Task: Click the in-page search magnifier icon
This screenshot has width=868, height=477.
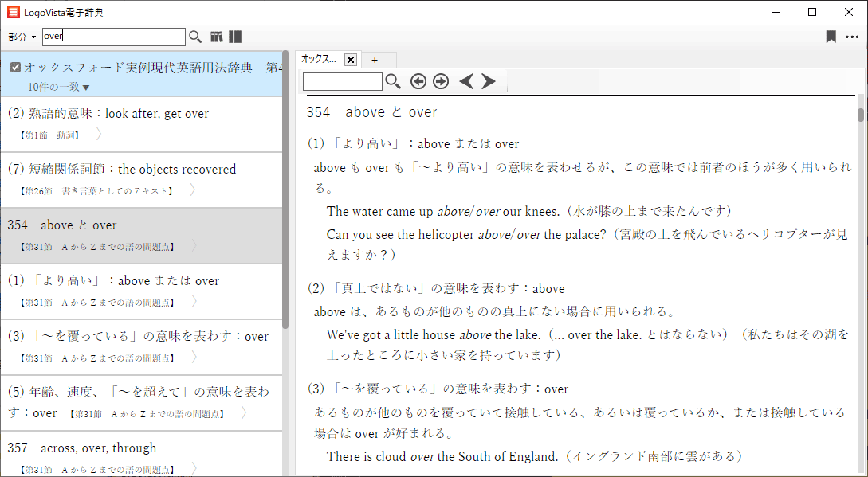Action: tap(393, 81)
